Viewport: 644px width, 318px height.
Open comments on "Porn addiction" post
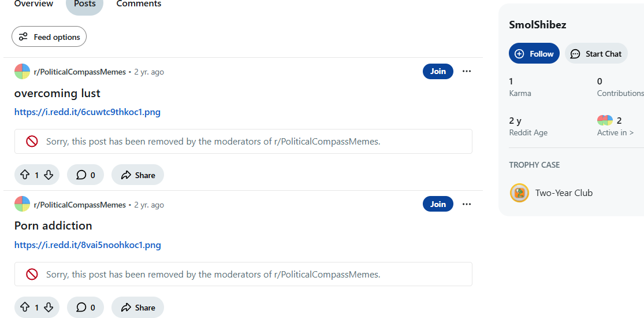click(x=85, y=308)
